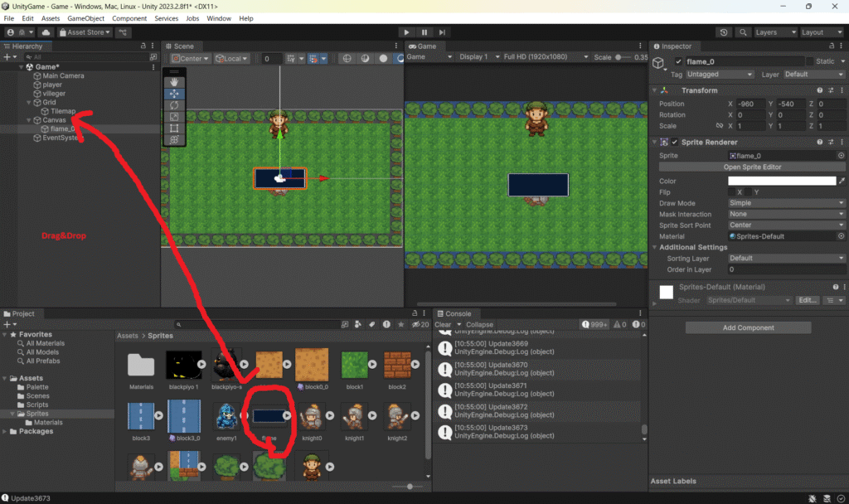Open the Sprite Renderer Color swatch
Screen dimensions: 849x504
pyautogui.click(x=782, y=181)
